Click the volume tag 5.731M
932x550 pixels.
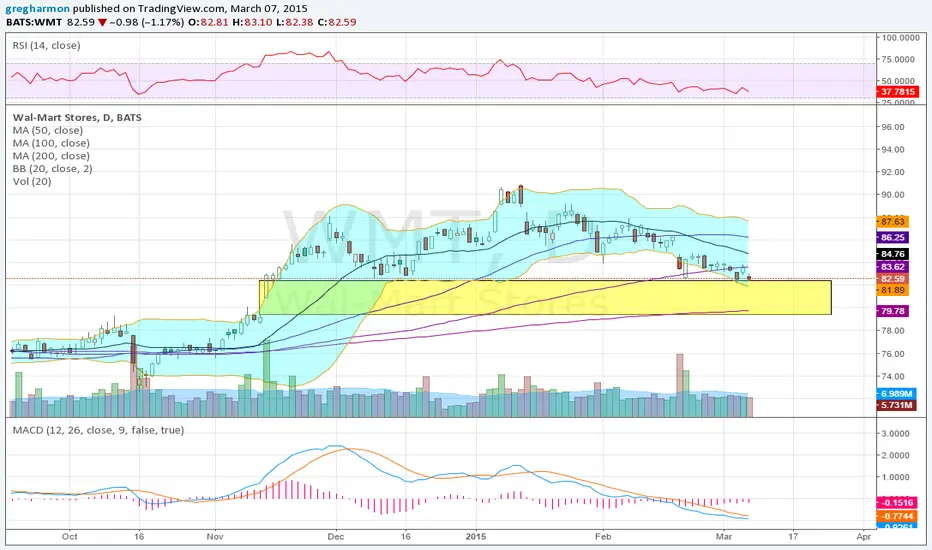coord(896,405)
